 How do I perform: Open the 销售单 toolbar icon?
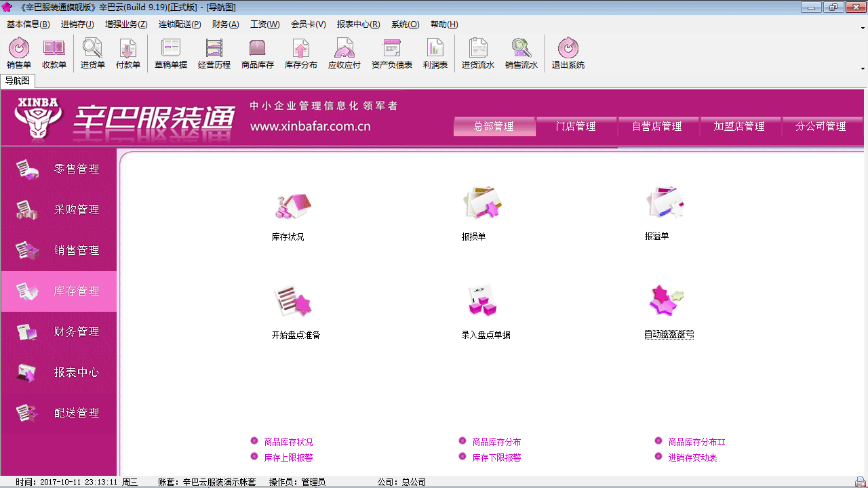pos(19,54)
